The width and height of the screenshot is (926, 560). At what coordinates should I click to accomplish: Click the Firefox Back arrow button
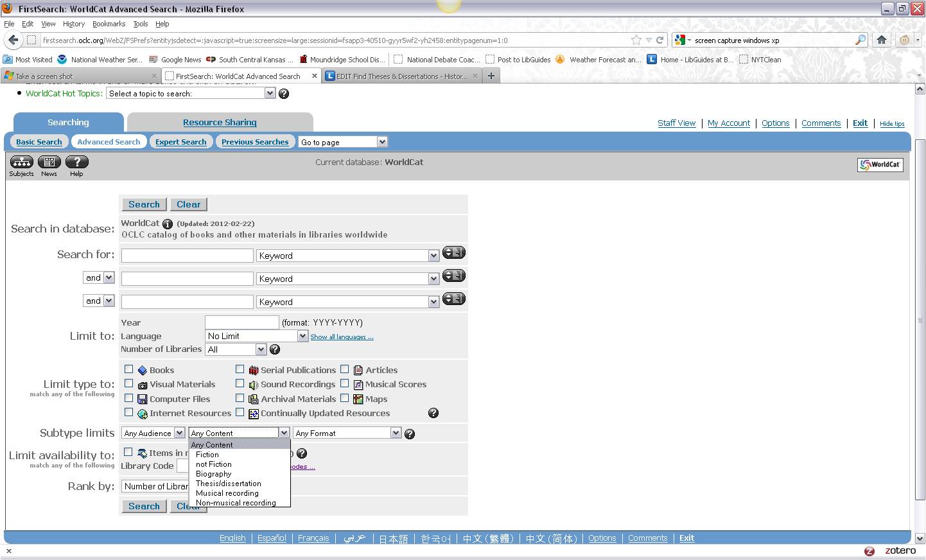(13, 40)
